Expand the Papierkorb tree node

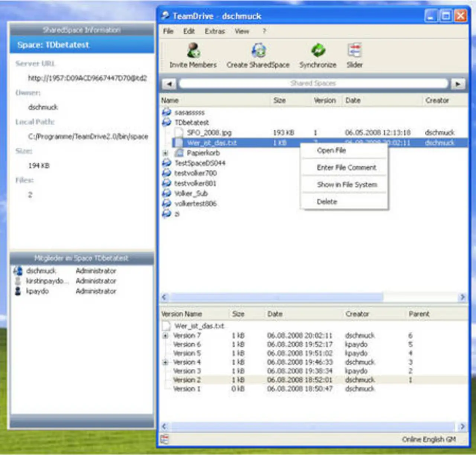pyautogui.click(x=165, y=153)
